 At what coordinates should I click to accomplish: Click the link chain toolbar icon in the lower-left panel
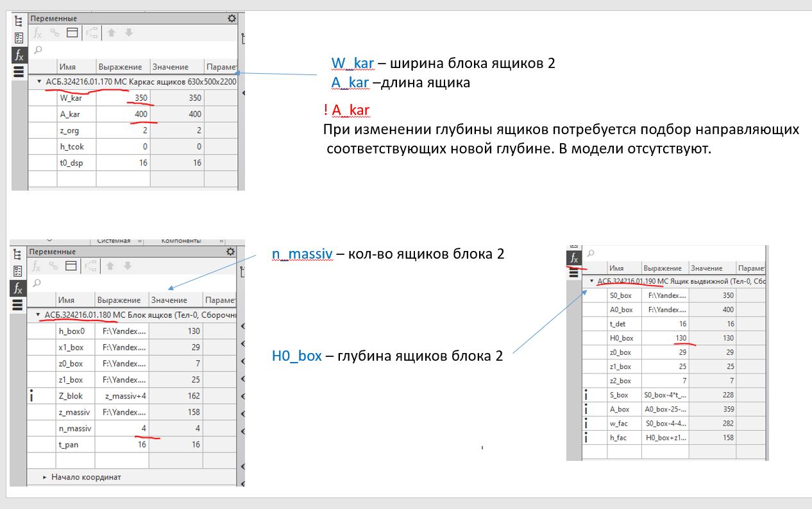click(53, 266)
